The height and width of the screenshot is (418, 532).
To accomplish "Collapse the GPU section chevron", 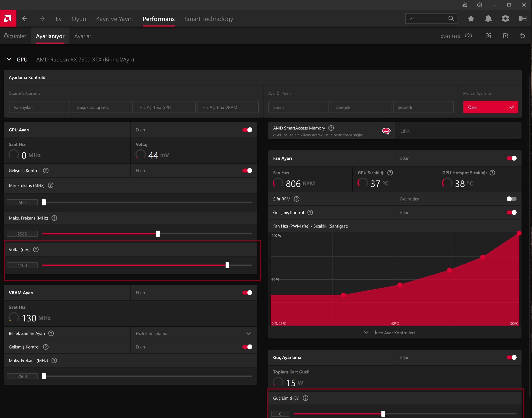I will point(9,59).
